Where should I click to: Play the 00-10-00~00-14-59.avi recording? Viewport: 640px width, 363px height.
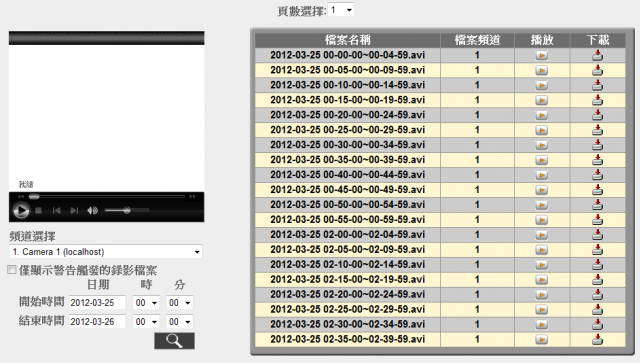pos(541,85)
